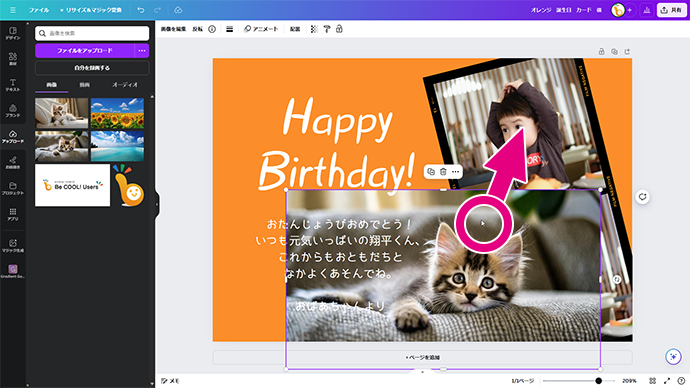Viewport: 690px width, 388px height.
Task: Open the 209% zoom level menu
Action: 629,381
